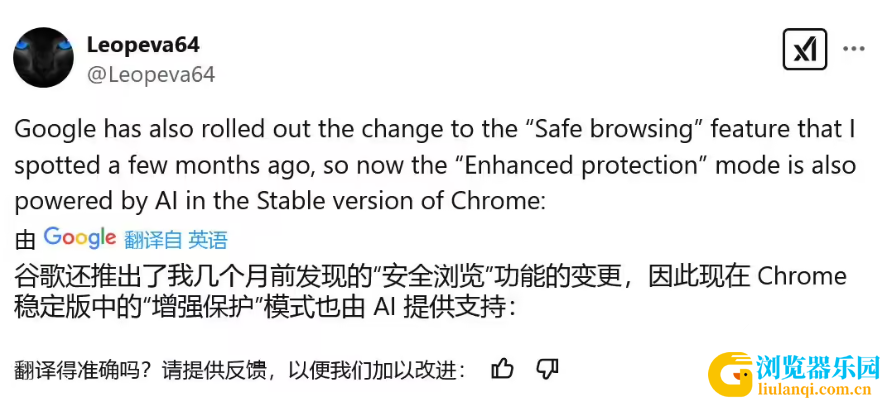Open the three-dot more options menu
The width and height of the screenshot is (894, 399).
tap(854, 50)
